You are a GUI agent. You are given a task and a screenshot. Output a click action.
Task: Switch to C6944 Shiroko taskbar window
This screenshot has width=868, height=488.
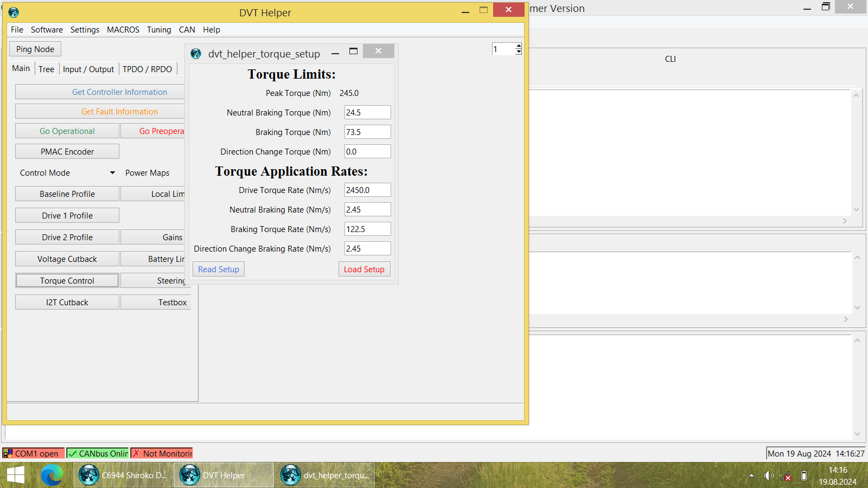pos(123,476)
